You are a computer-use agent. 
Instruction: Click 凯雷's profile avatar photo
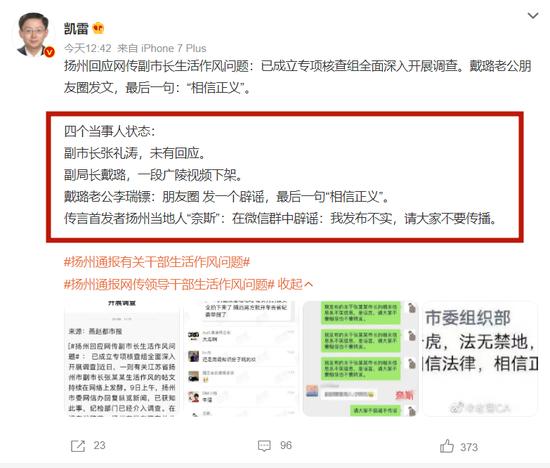(x=34, y=34)
